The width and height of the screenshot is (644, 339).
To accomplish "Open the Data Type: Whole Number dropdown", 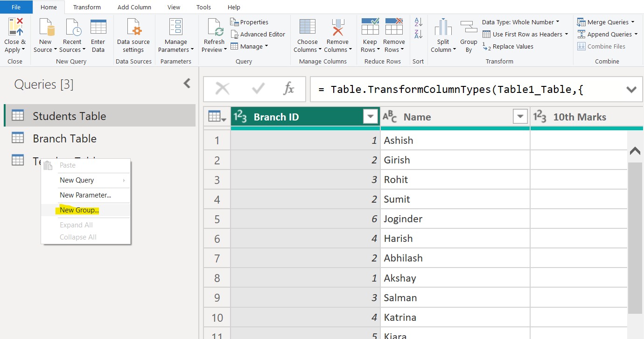I will tap(520, 22).
